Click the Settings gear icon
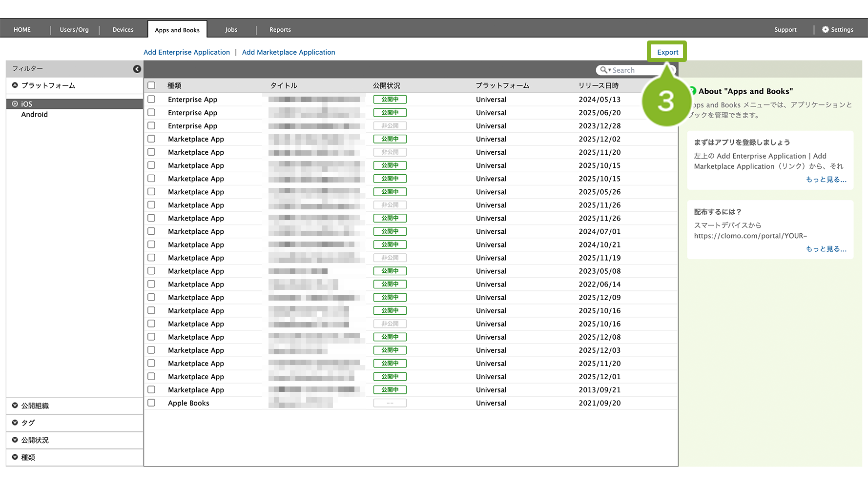The width and height of the screenshot is (868, 488). pyautogui.click(x=825, y=30)
